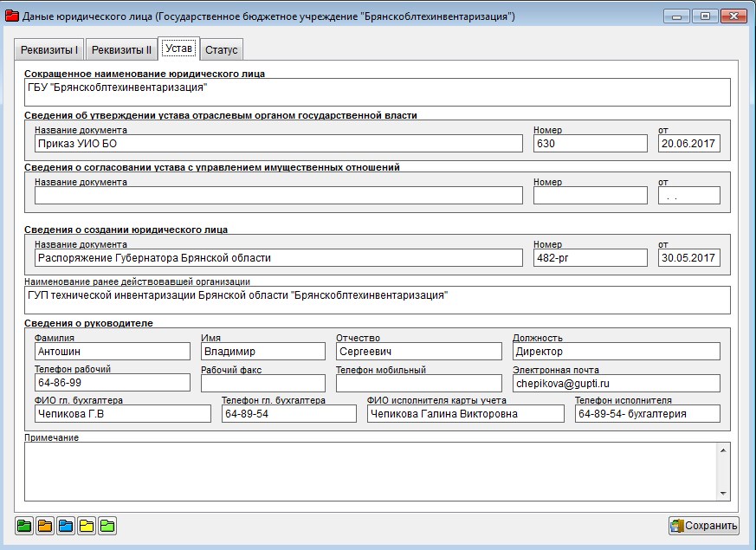This screenshot has height=550, width=756.
Task: Click empty document name field for charter agreement
Action: point(279,196)
